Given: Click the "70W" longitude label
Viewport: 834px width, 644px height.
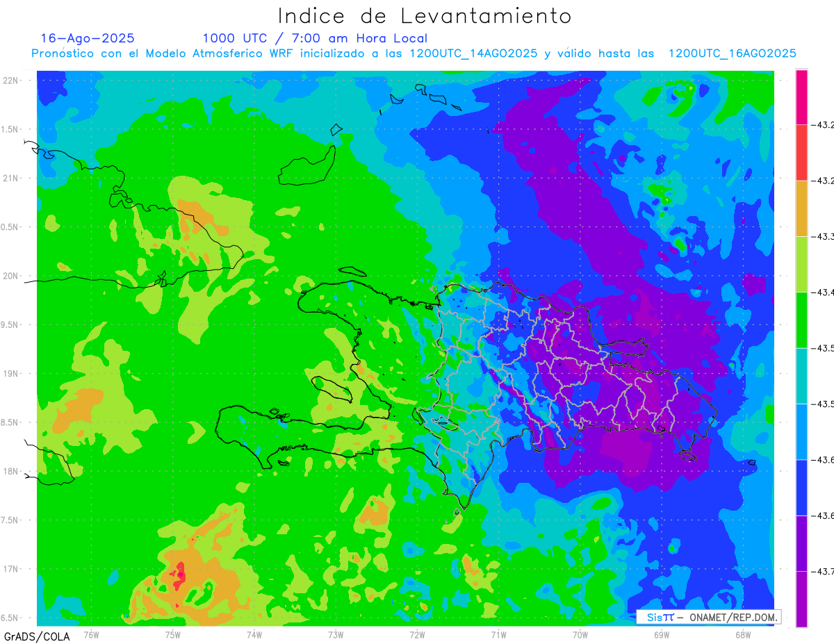Looking at the screenshot, I should [580, 634].
